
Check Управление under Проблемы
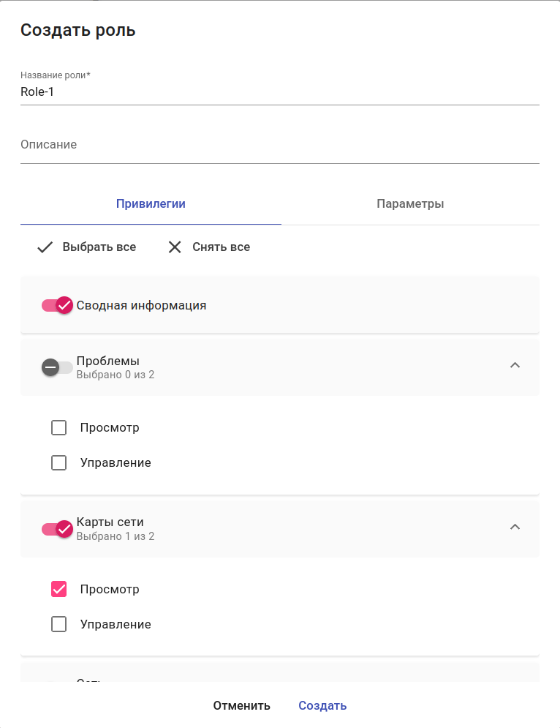(x=59, y=463)
